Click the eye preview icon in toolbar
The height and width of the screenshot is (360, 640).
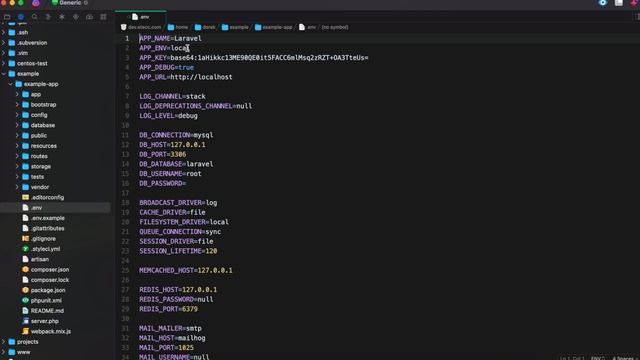click(x=602, y=3)
